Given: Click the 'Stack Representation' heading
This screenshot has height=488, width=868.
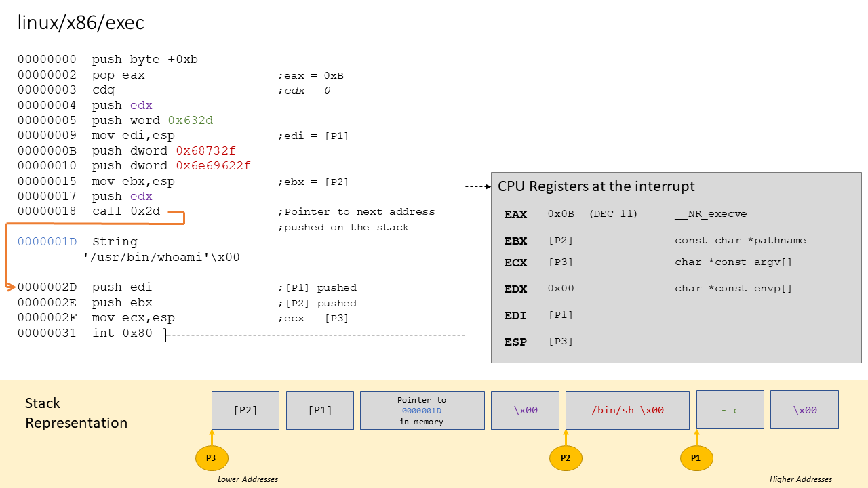Looking at the screenshot, I should point(76,413).
